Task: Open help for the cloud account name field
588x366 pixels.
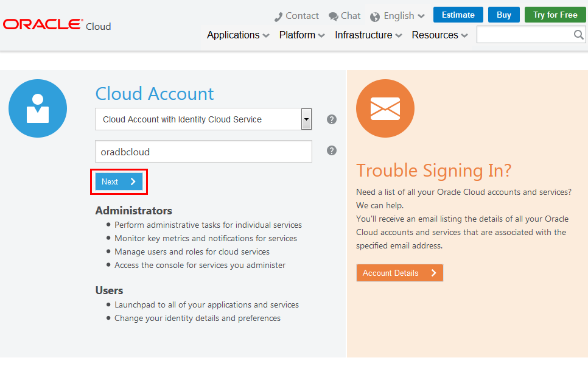Action: point(331,150)
